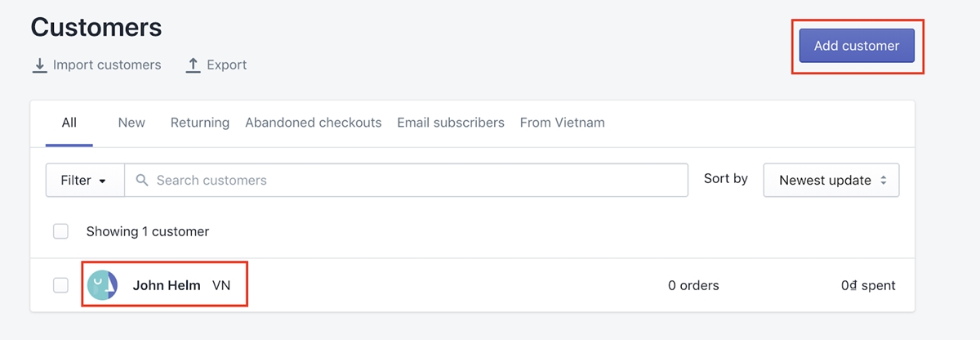Screen dimensions: 980x340
Task: Click the Export link text
Action: pos(227,65)
